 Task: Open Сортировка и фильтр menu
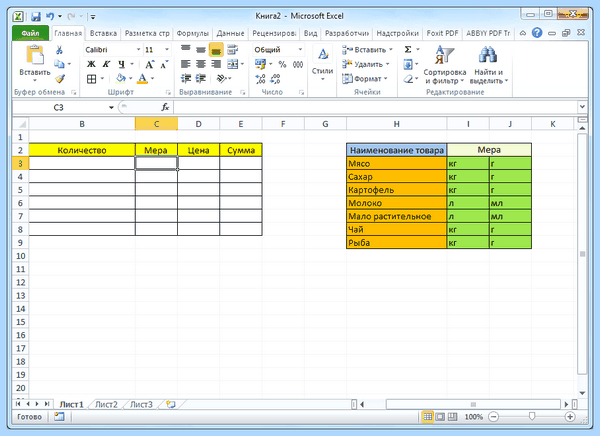coord(445,65)
